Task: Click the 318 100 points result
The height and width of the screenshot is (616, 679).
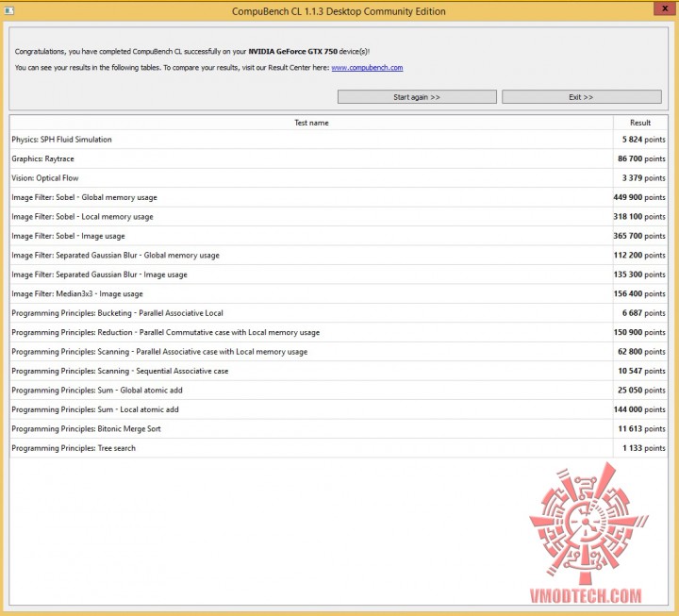Action: pyautogui.click(x=639, y=217)
